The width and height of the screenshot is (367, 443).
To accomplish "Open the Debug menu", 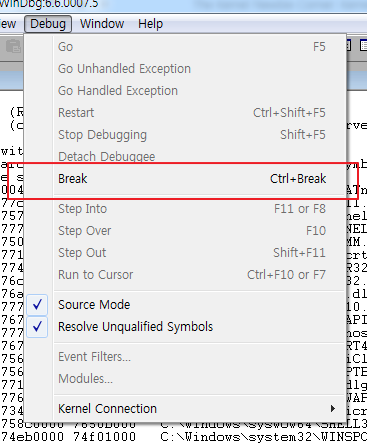I will (48, 24).
